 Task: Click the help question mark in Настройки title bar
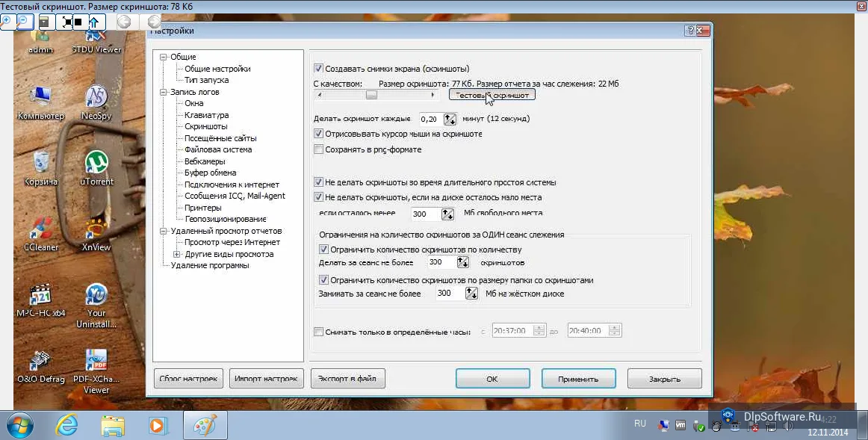[689, 31]
